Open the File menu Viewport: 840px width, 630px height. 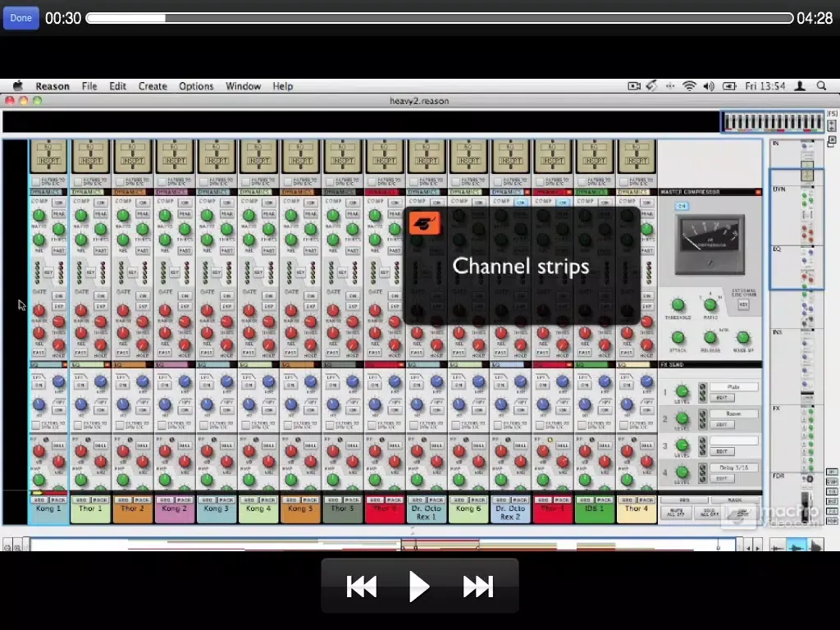pos(89,86)
